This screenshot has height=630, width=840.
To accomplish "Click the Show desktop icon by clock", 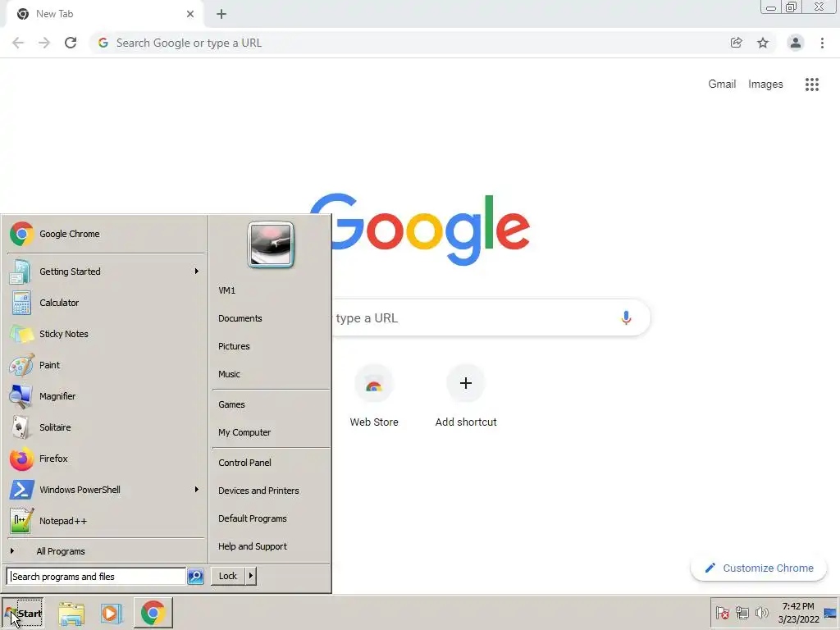I will tap(830, 613).
